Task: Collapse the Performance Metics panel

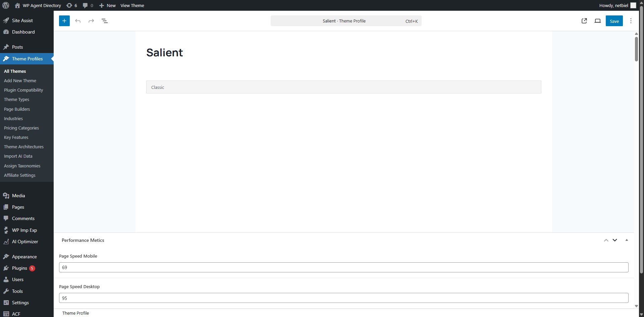Action: pyautogui.click(x=627, y=240)
